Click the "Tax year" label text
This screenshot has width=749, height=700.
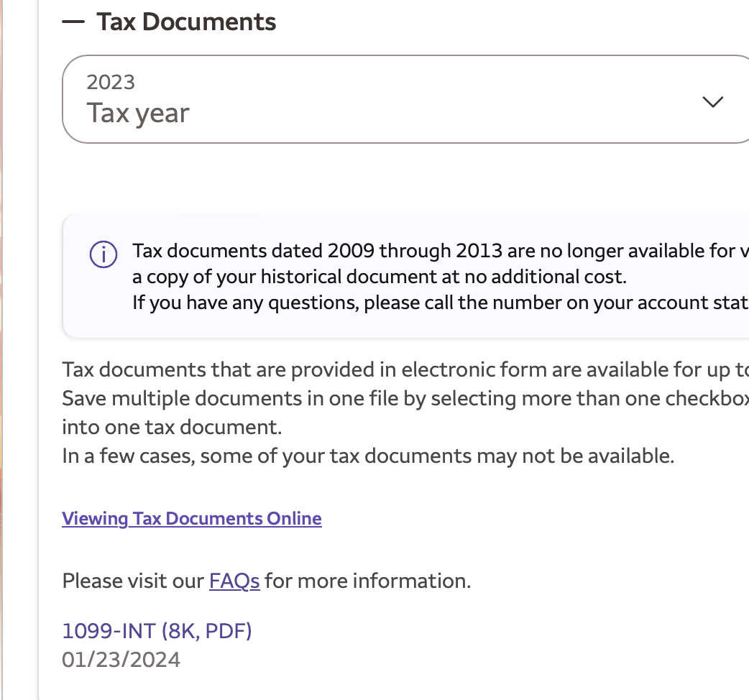pos(138,114)
